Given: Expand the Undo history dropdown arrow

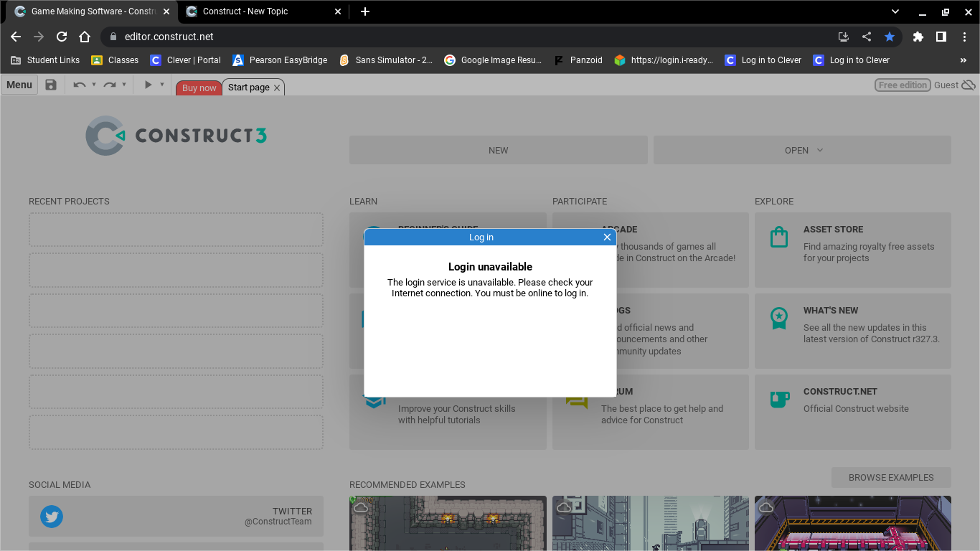Looking at the screenshot, I should 94,85.
